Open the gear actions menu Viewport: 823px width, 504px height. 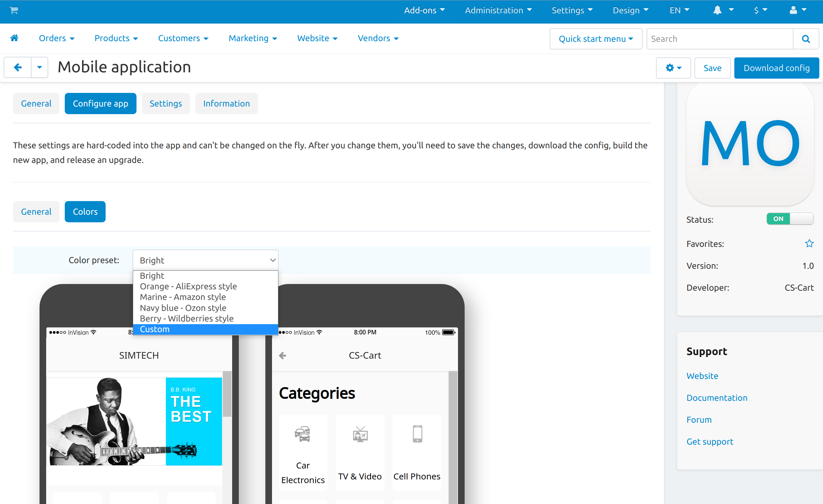pyautogui.click(x=673, y=68)
